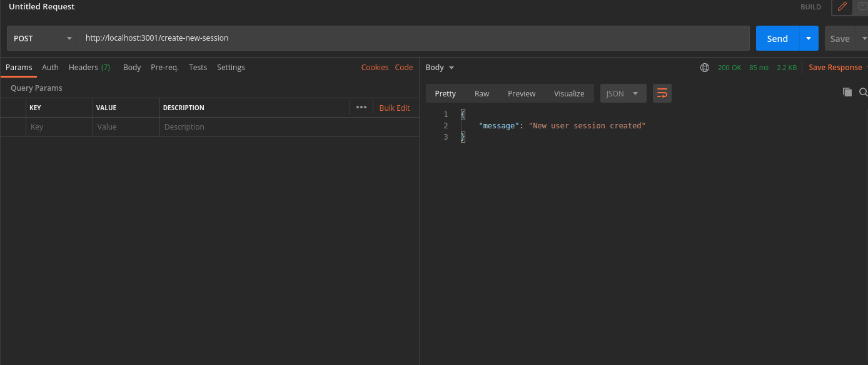Viewport: 868px width, 365px height.
Task: Copy the response body using the copy icon
Action: point(847,92)
